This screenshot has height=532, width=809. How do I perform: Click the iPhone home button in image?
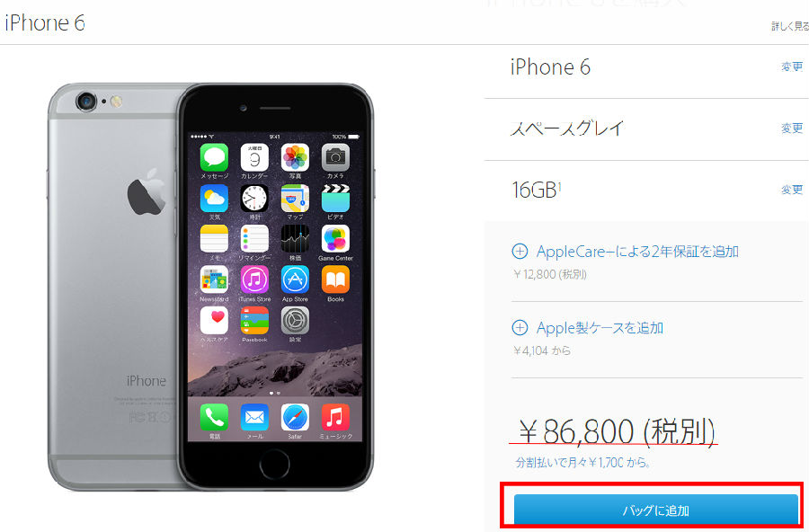(274, 465)
